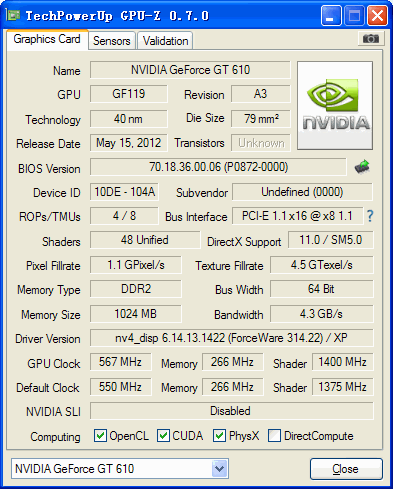Click the GPU-Z title bar app icon
This screenshot has width=393, height=489.
pos(13,15)
